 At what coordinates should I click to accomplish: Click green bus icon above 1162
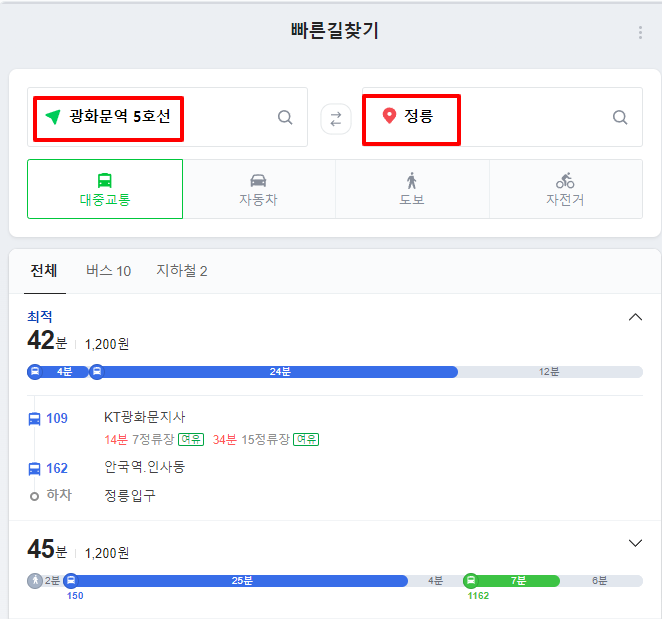(x=471, y=581)
